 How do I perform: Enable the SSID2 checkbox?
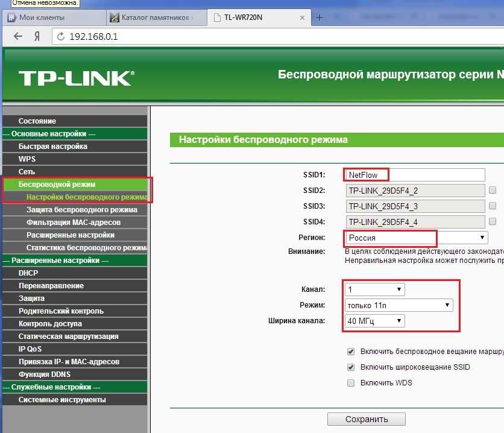[x=493, y=191]
